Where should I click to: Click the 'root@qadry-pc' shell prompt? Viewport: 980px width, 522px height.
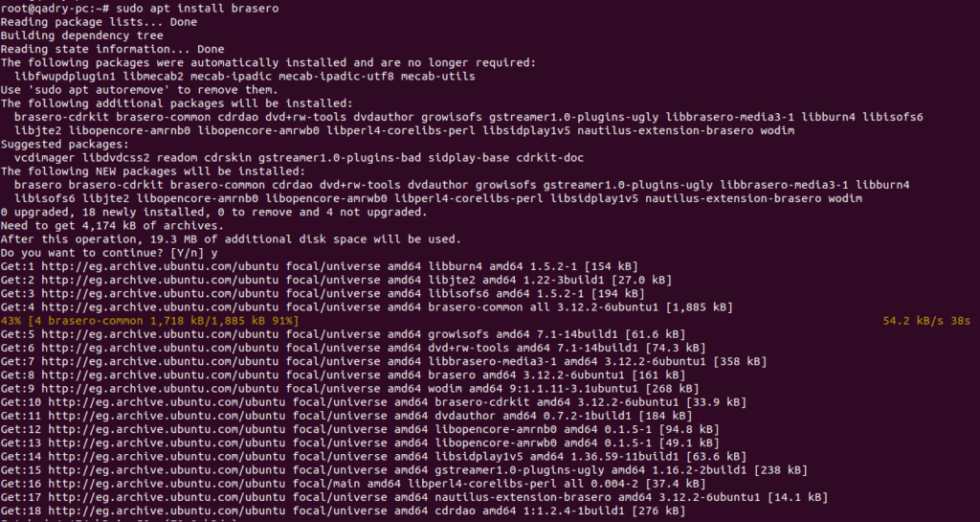coord(44,8)
